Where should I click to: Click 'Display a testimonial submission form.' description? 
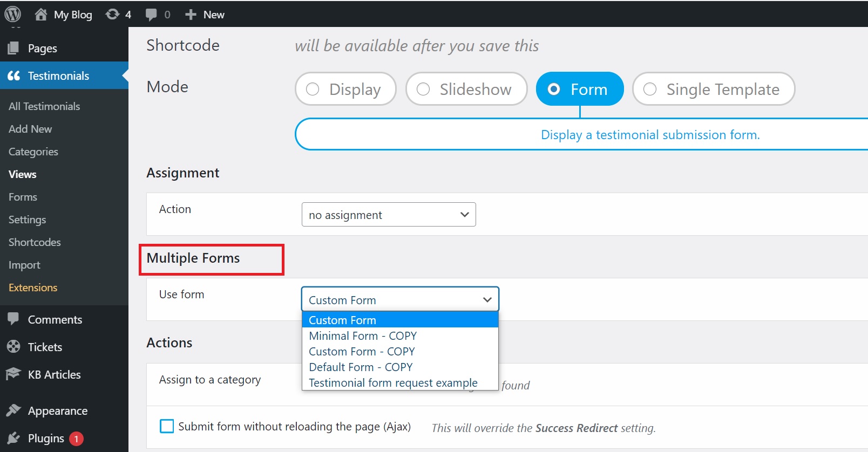pyautogui.click(x=650, y=135)
